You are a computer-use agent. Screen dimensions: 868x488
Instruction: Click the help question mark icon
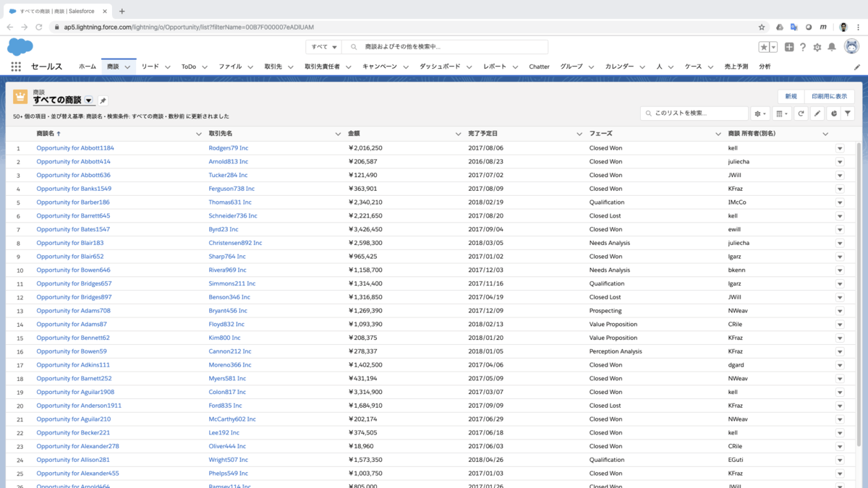[x=803, y=47]
